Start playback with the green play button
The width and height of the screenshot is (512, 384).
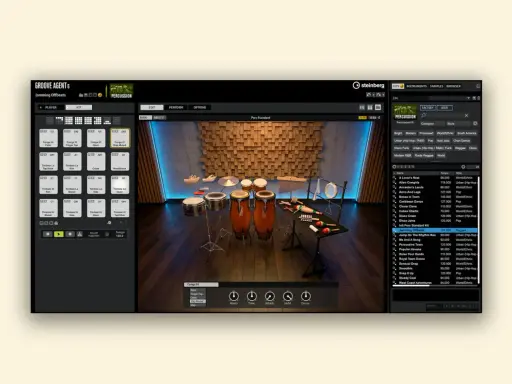(x=59, y=234)
